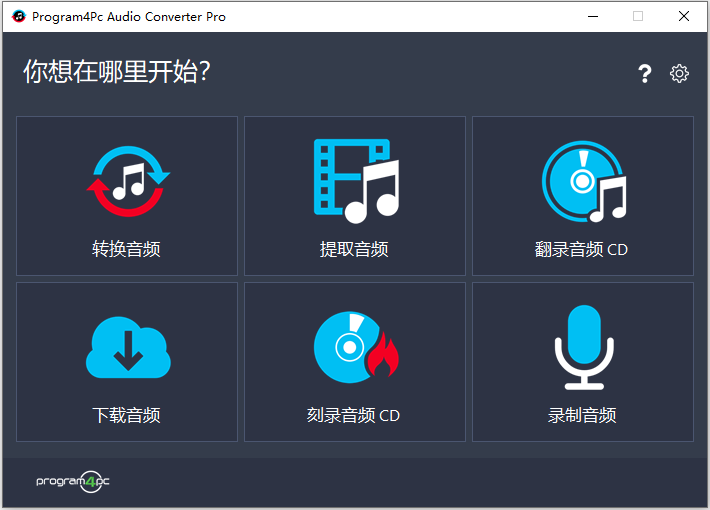Open help with the question mark icon
710x510 pixels.
[x=645, y=73]
